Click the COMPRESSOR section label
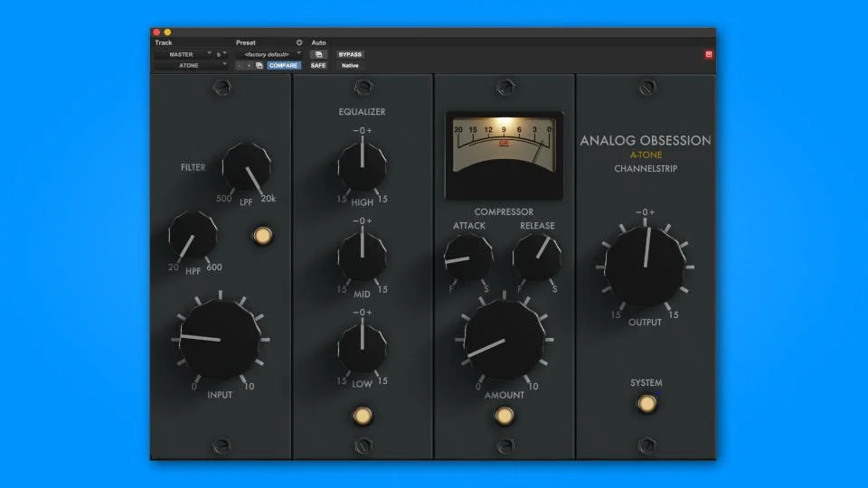The width and height of the screenshot is (868, 488). 504,211
